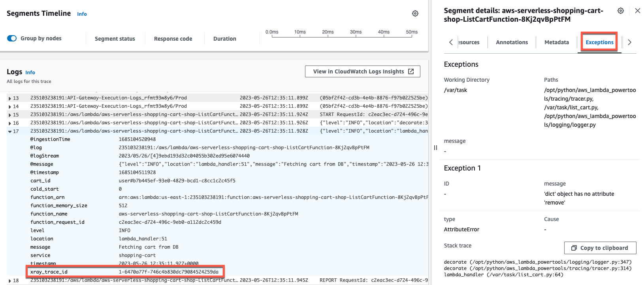Select the function_memory_size value 512
Viewport: 644px width, 285px height.
[123, 206]
